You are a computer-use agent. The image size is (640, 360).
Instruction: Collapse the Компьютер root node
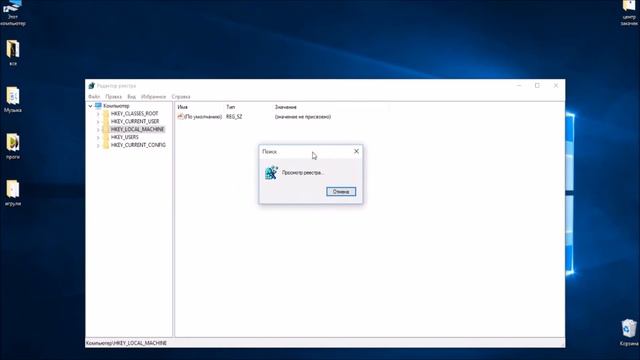pos(90,106)
